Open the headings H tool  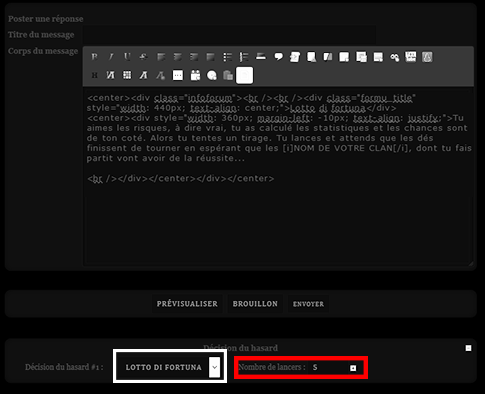95,75
